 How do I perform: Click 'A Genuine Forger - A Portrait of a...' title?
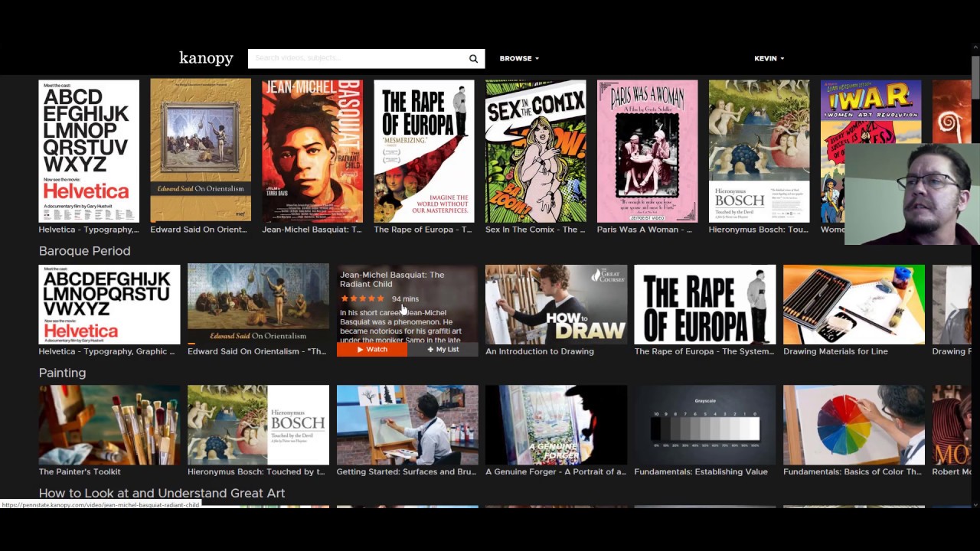point(555,472)
